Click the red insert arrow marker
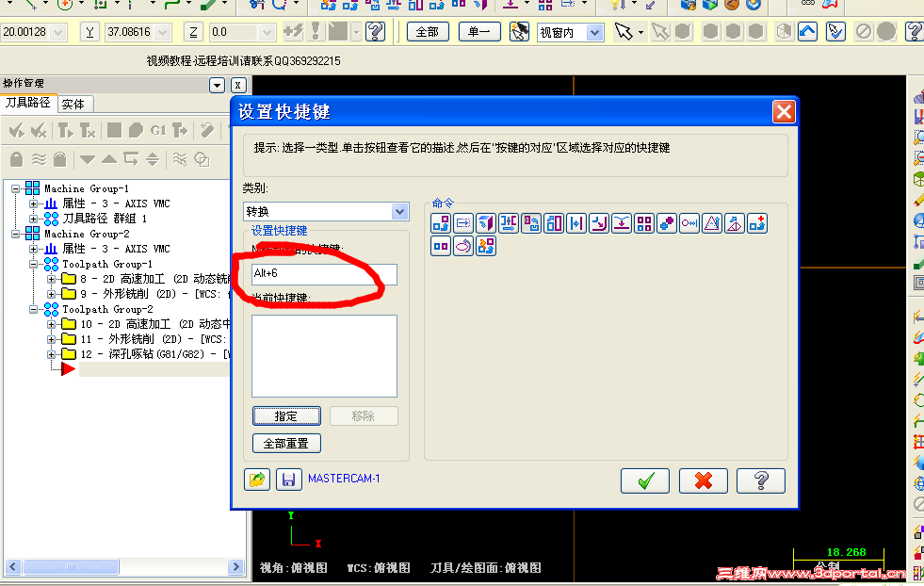924x586 pixels. (69, 369)
